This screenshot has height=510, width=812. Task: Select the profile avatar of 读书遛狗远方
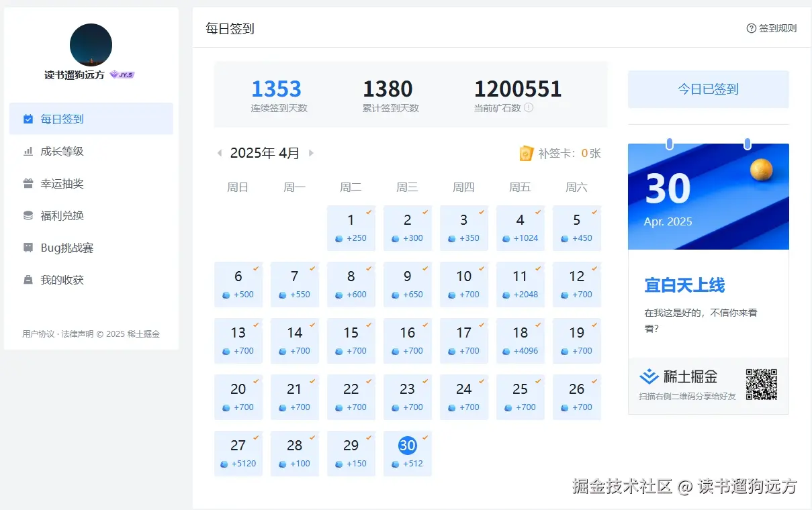click(91, 45)
